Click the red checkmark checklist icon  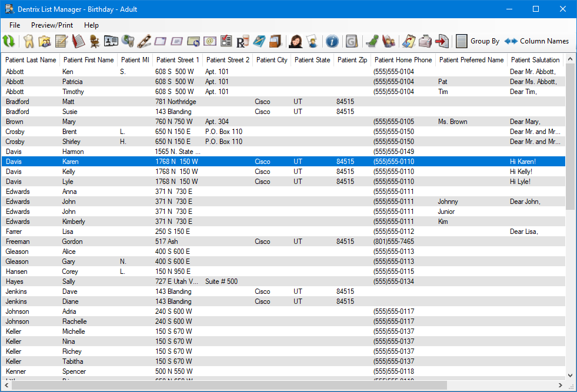point(226,41)
